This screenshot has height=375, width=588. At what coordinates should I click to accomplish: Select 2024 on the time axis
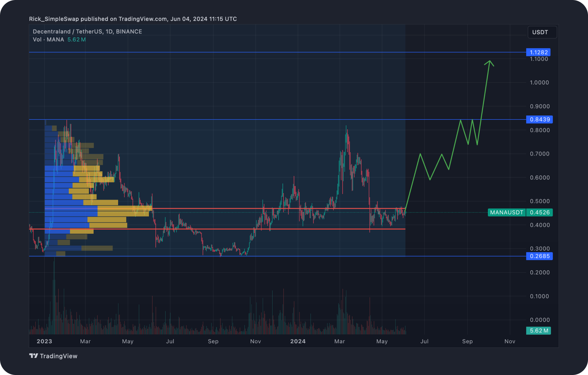297,341
